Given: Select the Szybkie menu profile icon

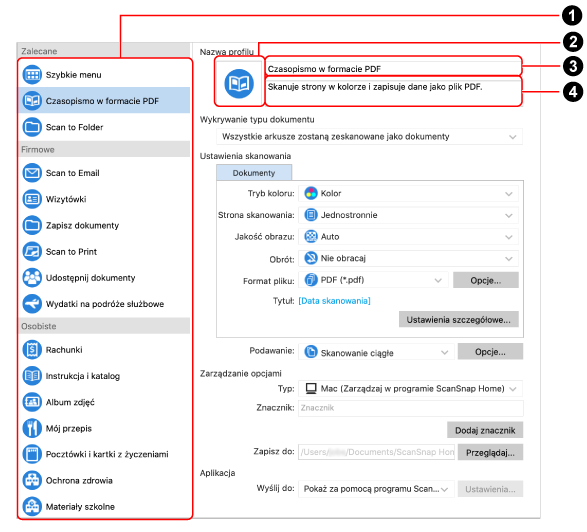Looking at the screenshot, I should (32, 75).
